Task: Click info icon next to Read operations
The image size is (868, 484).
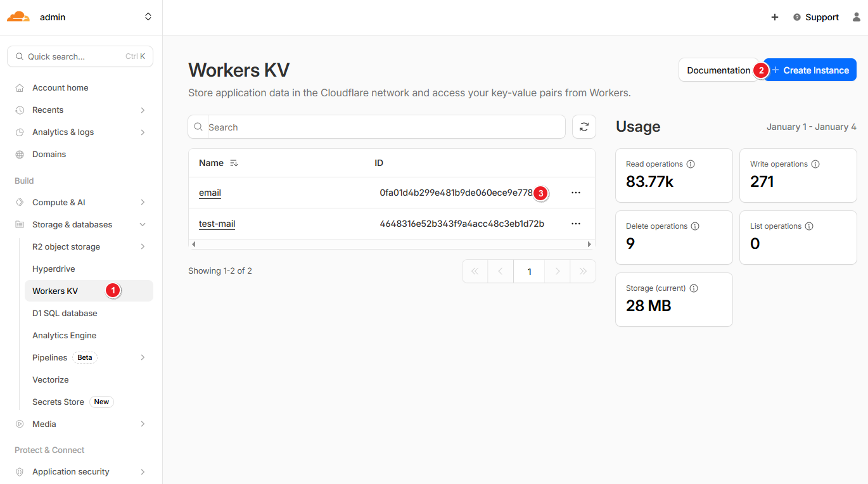Action: click(x=691, y=164)
